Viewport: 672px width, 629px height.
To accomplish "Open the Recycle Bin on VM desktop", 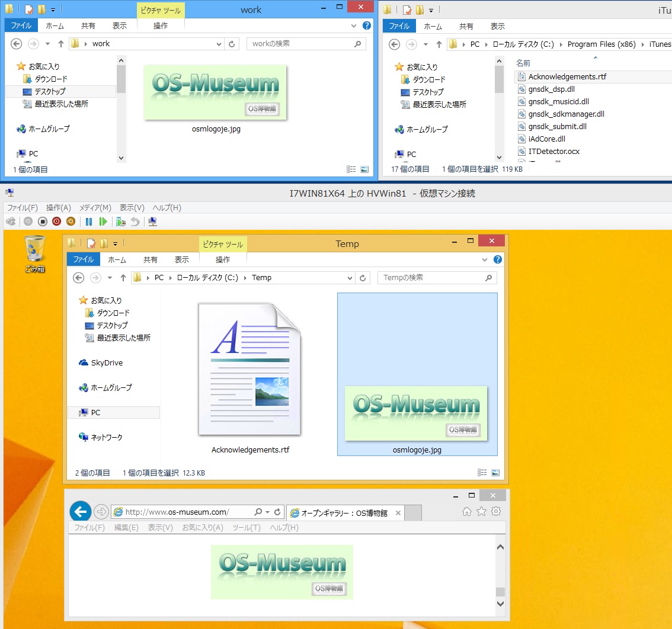I will (35, 253).
